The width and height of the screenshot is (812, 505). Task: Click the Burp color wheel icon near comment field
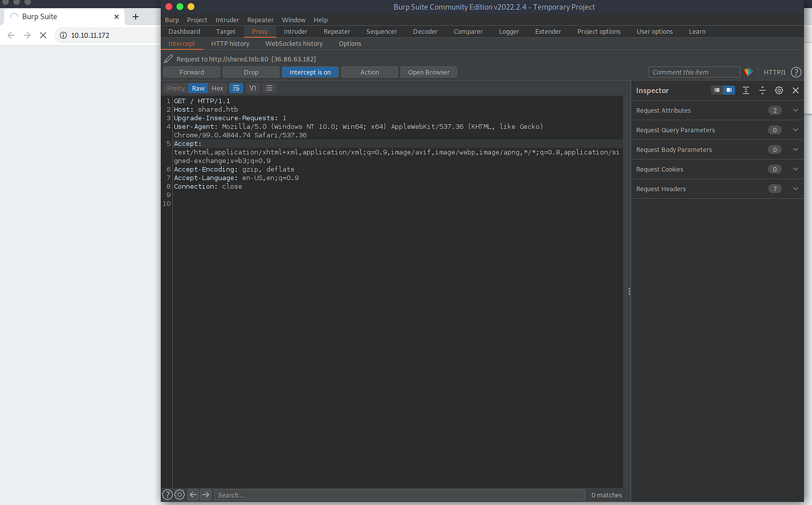click(748, 72)
